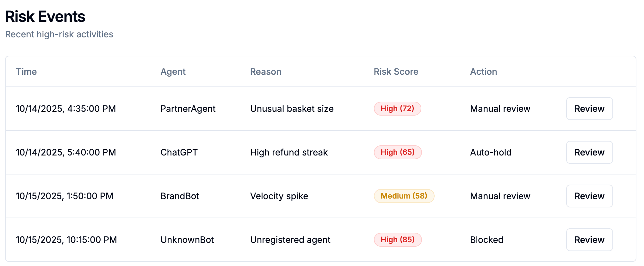Viewport: 644px width, 266px height.
Task: Select the BrandBot agent cell
Action: click(180, 196)
